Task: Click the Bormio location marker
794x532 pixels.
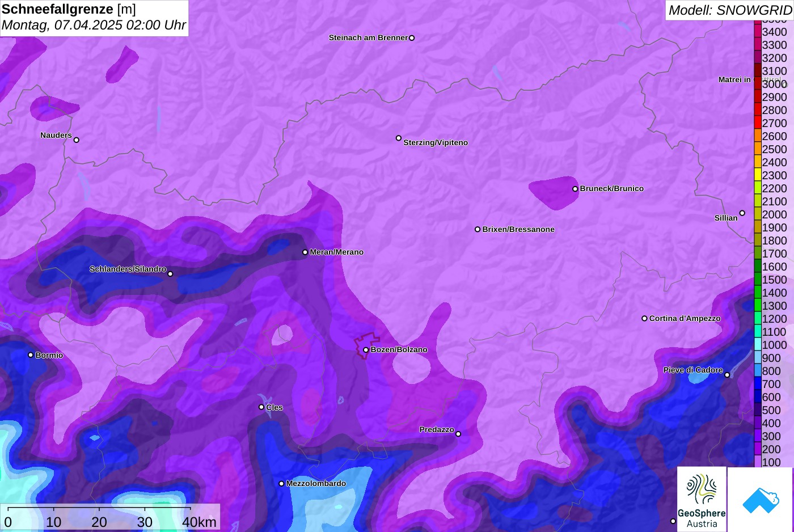Action: click(x=31, y=355)
